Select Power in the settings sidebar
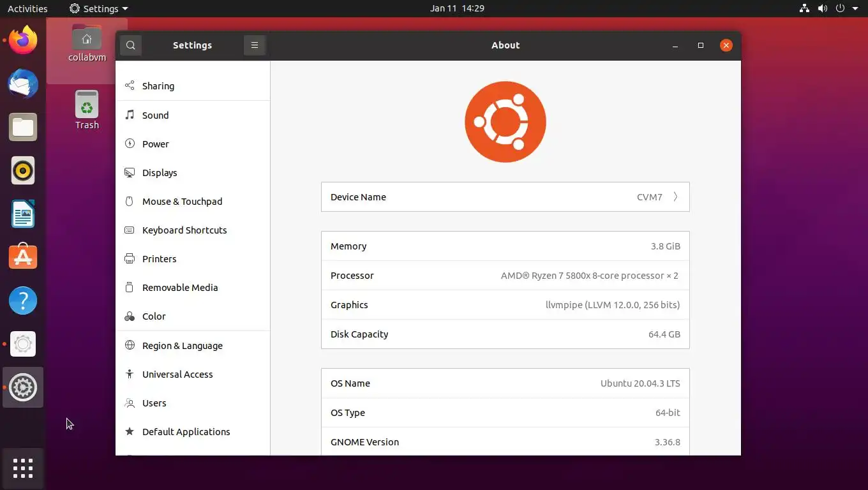Viewport: 868px width, 490px height. [x=193, y=144]
